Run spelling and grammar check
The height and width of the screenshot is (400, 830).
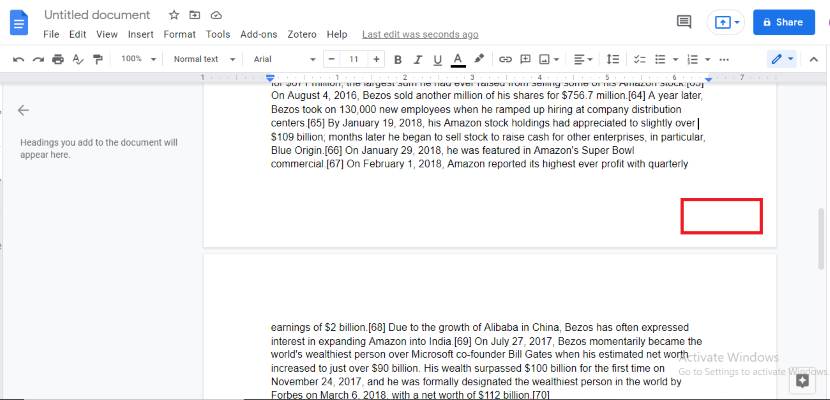point(78,59)
